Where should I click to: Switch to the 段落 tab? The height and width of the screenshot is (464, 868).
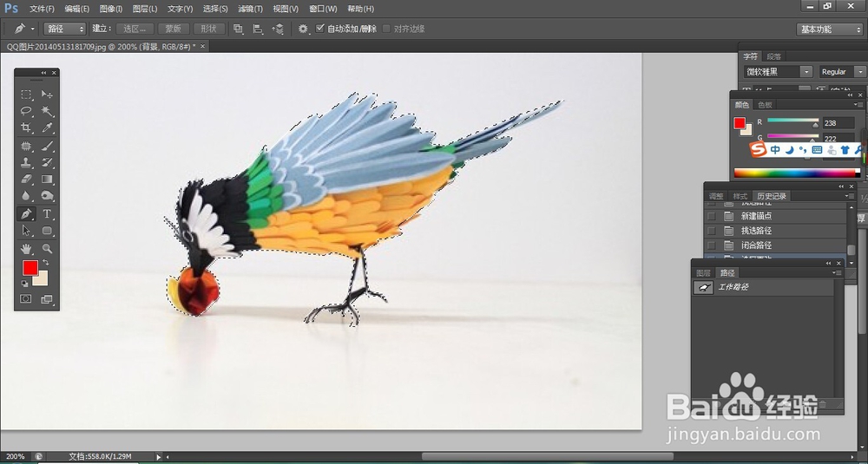[x=774, y=56]
